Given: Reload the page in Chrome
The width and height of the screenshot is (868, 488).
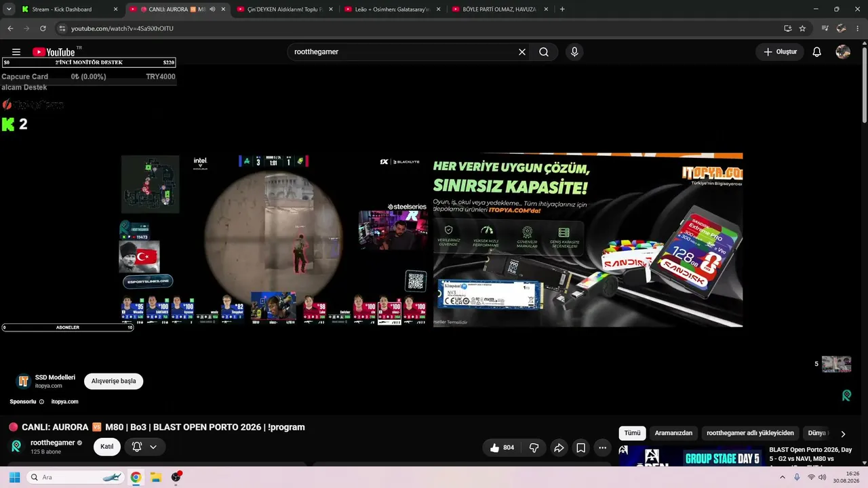Looking at the screenshot, I should pyautogui.click(x=43, y=28).
